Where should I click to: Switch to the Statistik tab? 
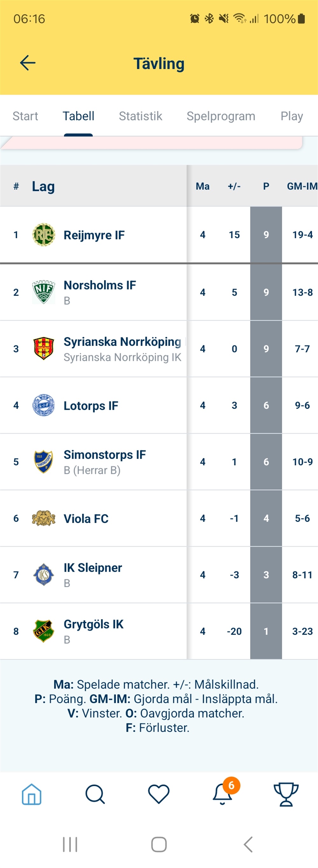140,116
